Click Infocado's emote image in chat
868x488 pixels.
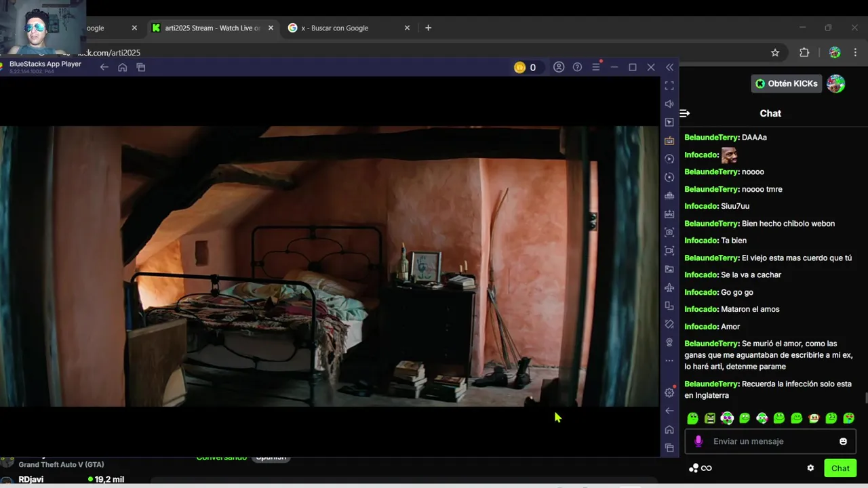click(x=729, y=155)
